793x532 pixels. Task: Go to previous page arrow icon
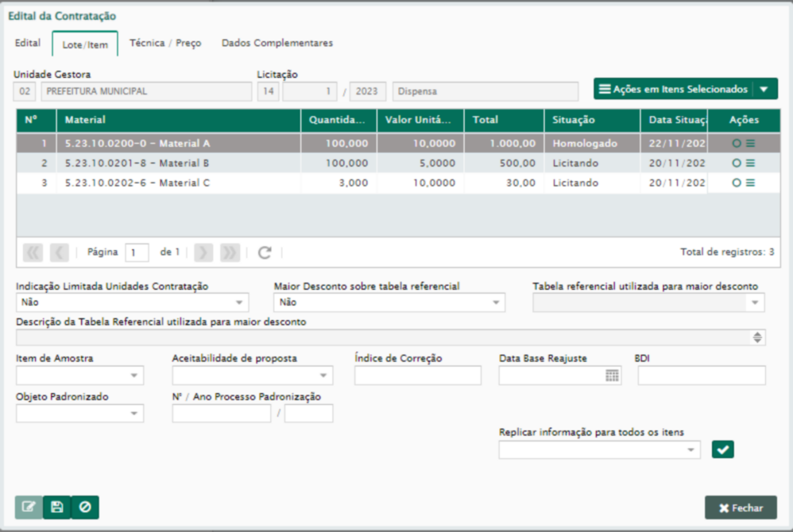[59, 253]
